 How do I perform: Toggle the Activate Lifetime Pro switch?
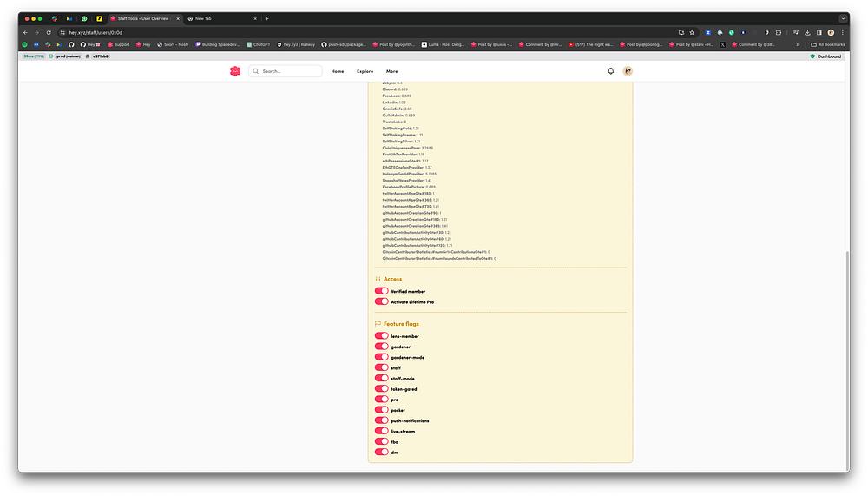click(381, 301)
